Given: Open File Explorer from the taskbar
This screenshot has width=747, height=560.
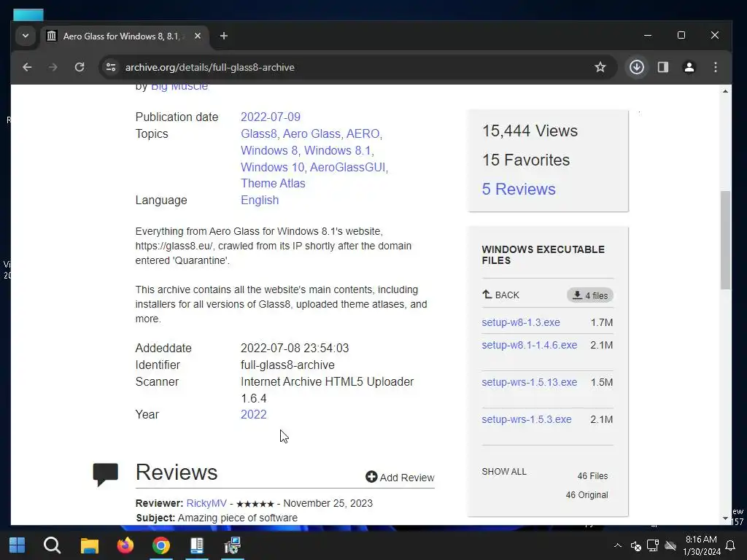Looking at the screenshot, I should coord(89,545).
